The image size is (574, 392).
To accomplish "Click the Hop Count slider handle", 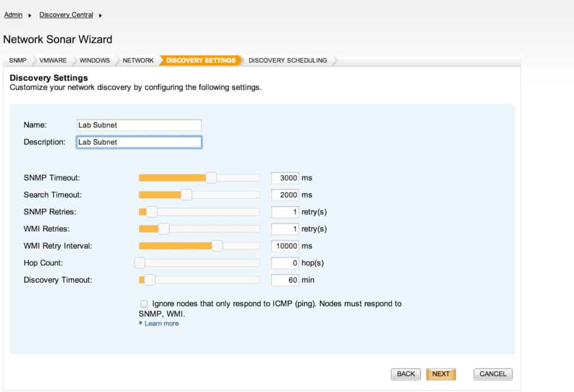I will 140,263.
